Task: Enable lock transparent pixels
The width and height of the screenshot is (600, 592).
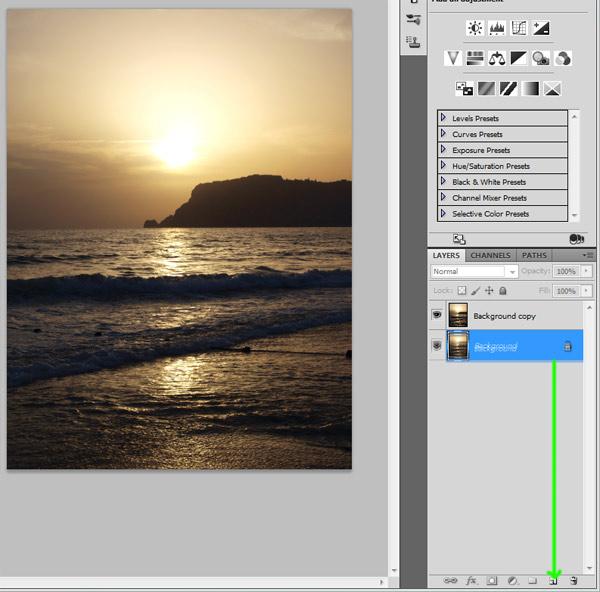Action: 461,291
